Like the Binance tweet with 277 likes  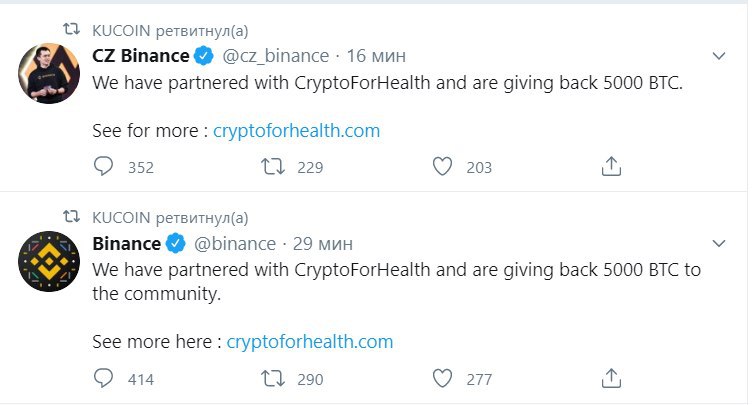pyautogui.click(x=442, y=379)
